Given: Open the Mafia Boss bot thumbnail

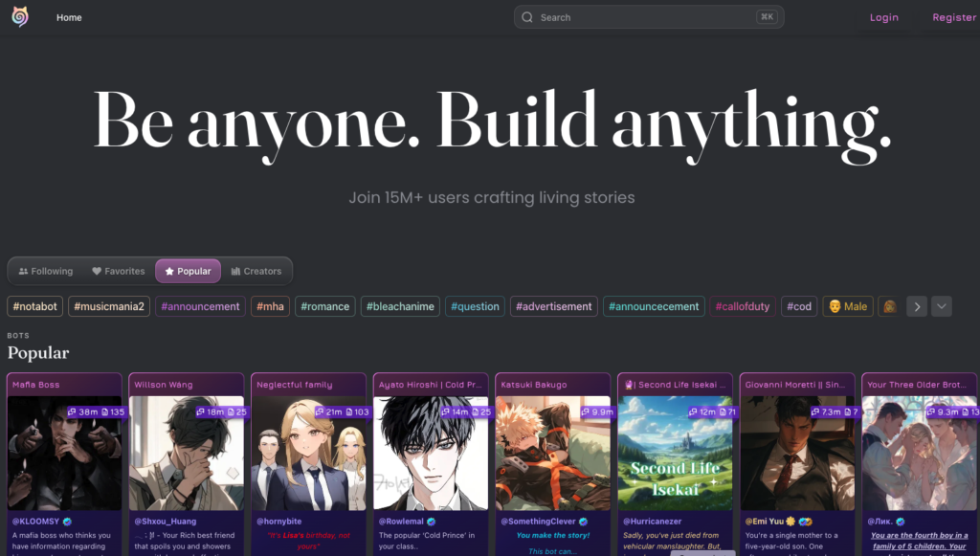Looking at the screenshot, I should click(x=64, y=453).
